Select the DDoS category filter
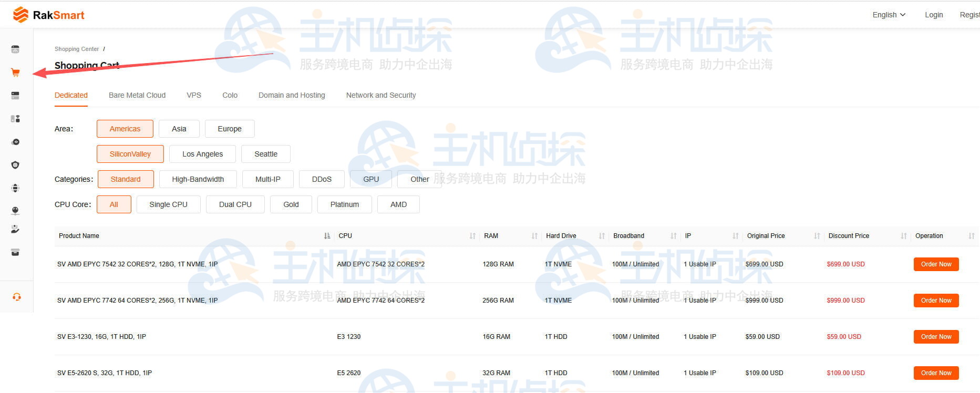The width and height of the screenshot is (980, 393). click(x=322, y=179)
